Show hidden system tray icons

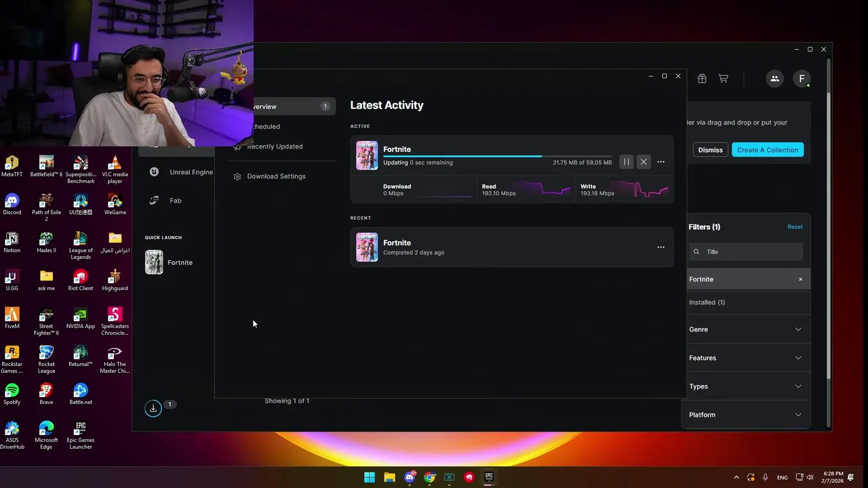[x=736, y=477]
